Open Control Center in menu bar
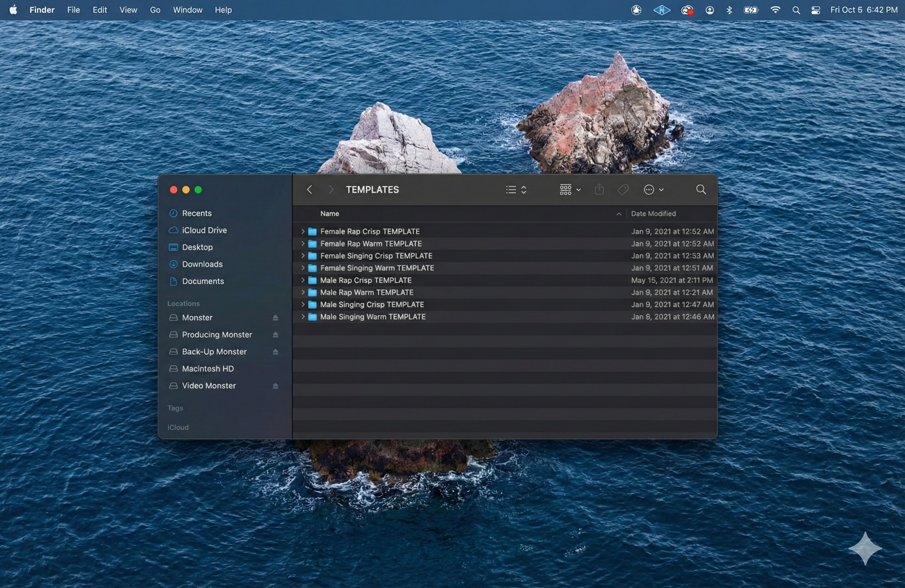905x588 pixels. (815, 10)
